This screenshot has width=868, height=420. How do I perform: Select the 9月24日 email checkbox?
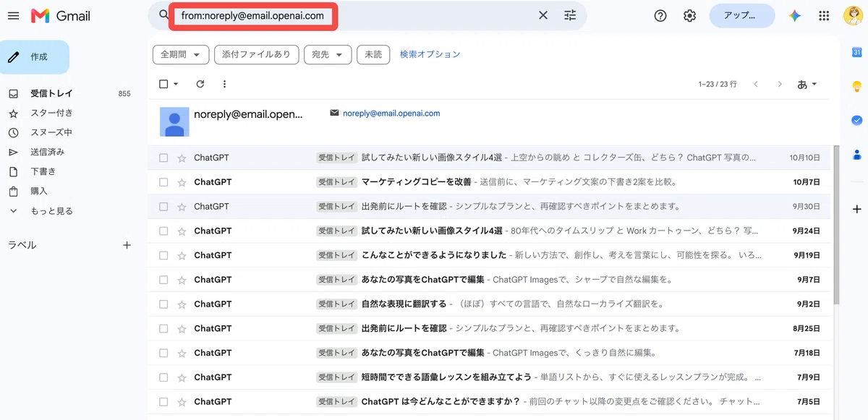(163, 231)
